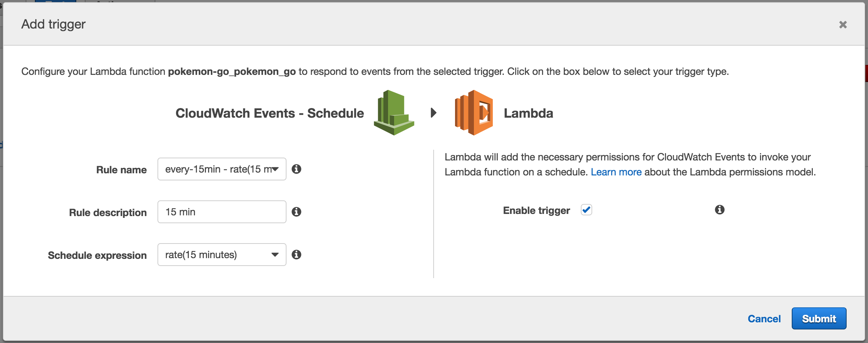This screenshot has height=343, width=868.
Task: Click the CloudWatch Events green service icon
Action: pyautogui.click(x=394, y=113)
